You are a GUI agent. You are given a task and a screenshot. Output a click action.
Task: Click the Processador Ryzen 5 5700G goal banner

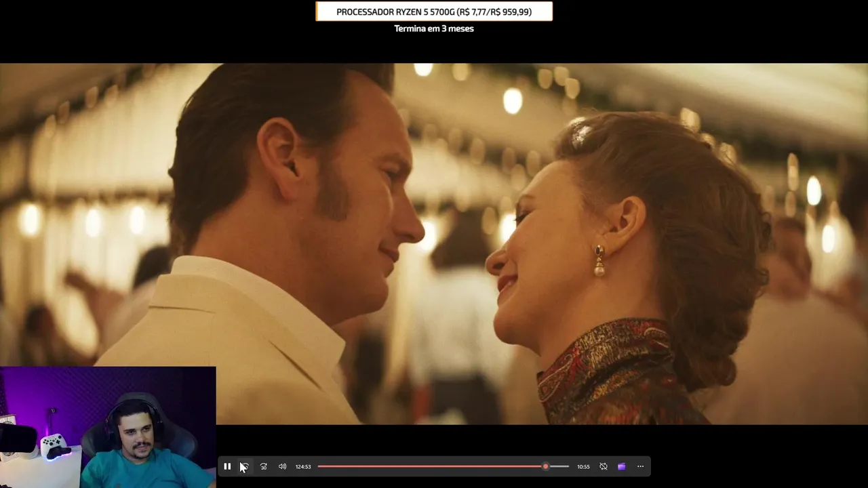(x=434, y=12)
